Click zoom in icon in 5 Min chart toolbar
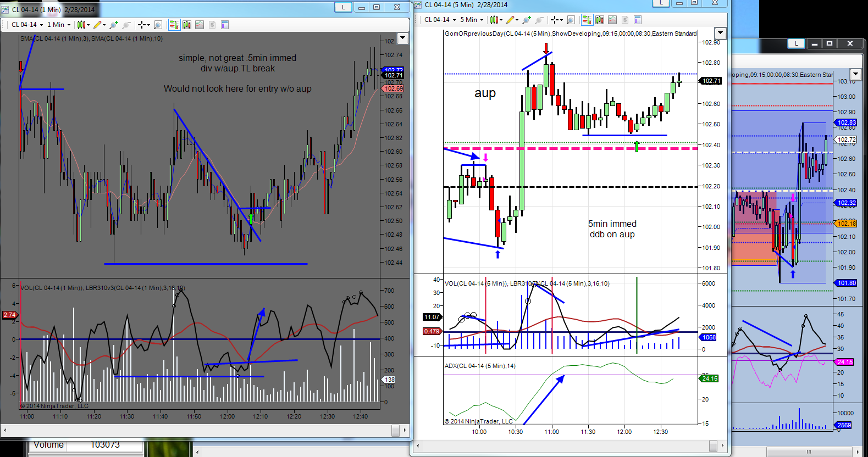This screenshot has width=868, height=457. (x=527, y=20)
